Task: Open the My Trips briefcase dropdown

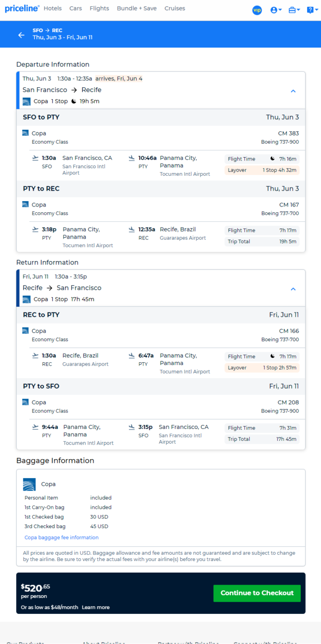Action: pyautogui.click(x=294, y=10)
